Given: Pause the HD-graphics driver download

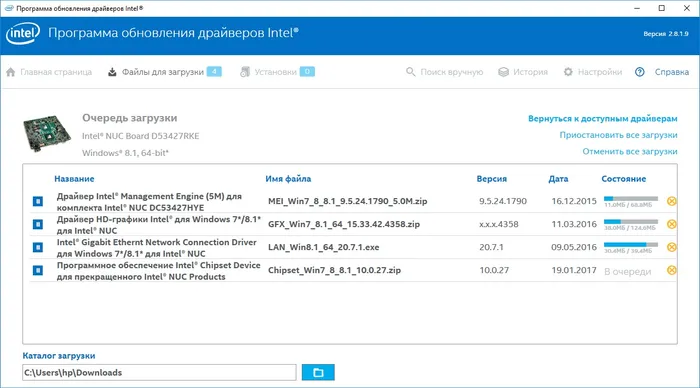Looking at the screenshot, I should click(38, 224).
